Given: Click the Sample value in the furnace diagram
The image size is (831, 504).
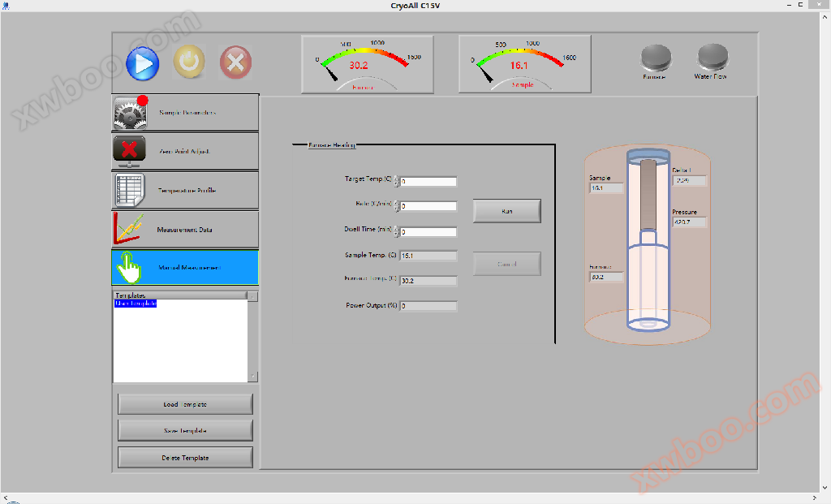Looking at the screenshot, I should (606, 188).
